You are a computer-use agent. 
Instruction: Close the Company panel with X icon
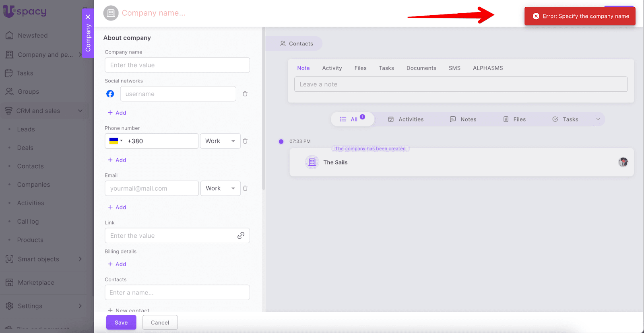tap(88, 17)
